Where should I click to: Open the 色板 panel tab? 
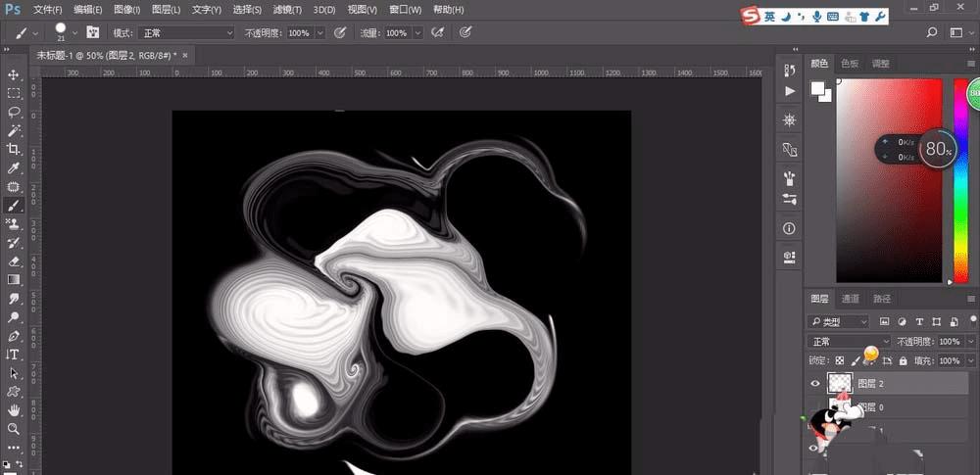(849, 64)
